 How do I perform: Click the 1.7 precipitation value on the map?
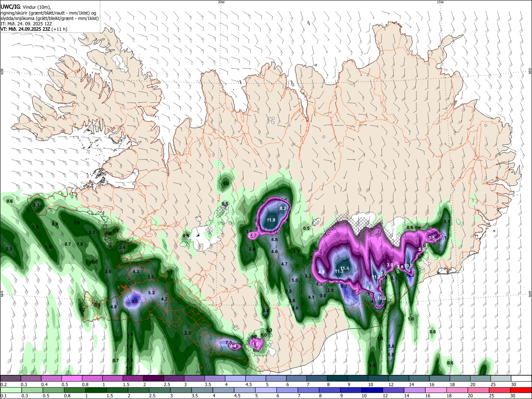point(296,252)
